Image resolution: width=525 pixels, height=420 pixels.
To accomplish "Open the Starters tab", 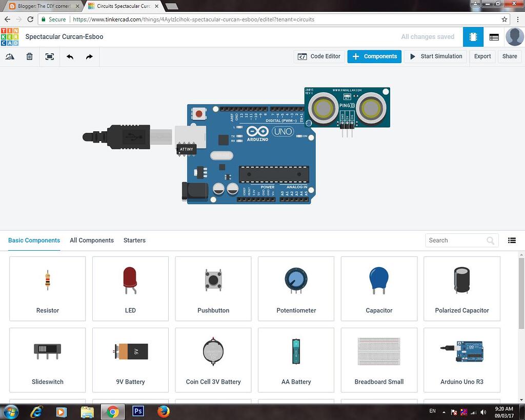I will point(134,240).
